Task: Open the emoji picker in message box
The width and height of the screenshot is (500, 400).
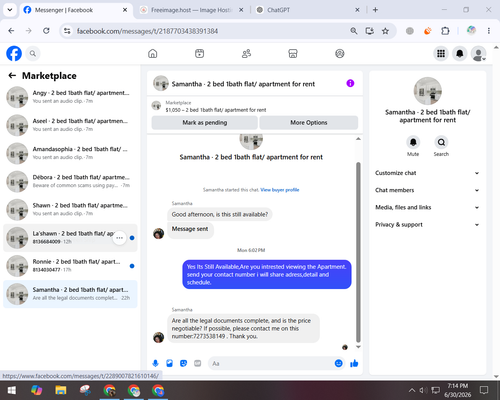Action: [338, 363]
